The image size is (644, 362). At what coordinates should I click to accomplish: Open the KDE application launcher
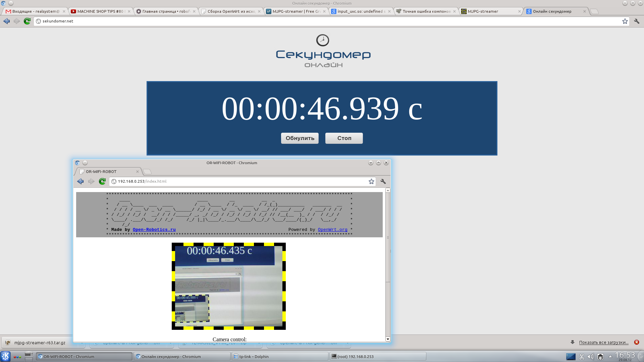5,356
